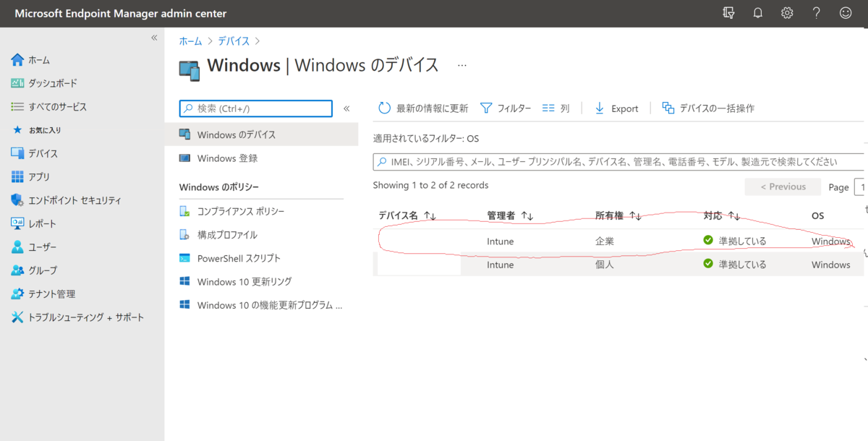The image size is (868, 441).
Task: Open テナント管理 menu item
Action: click(52, 294)
